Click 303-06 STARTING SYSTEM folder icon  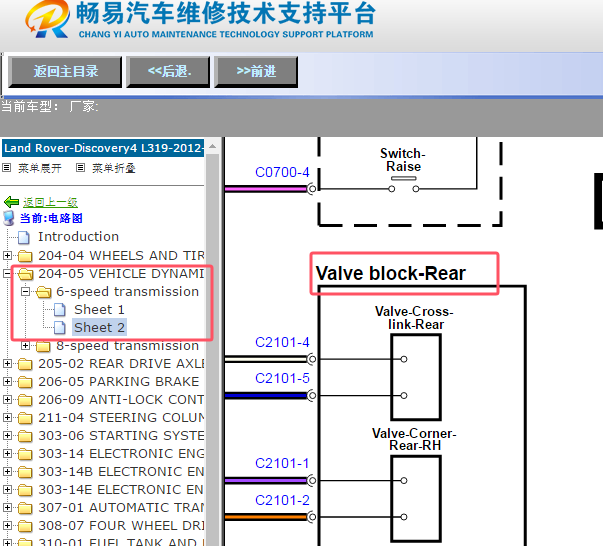[25, 436]
